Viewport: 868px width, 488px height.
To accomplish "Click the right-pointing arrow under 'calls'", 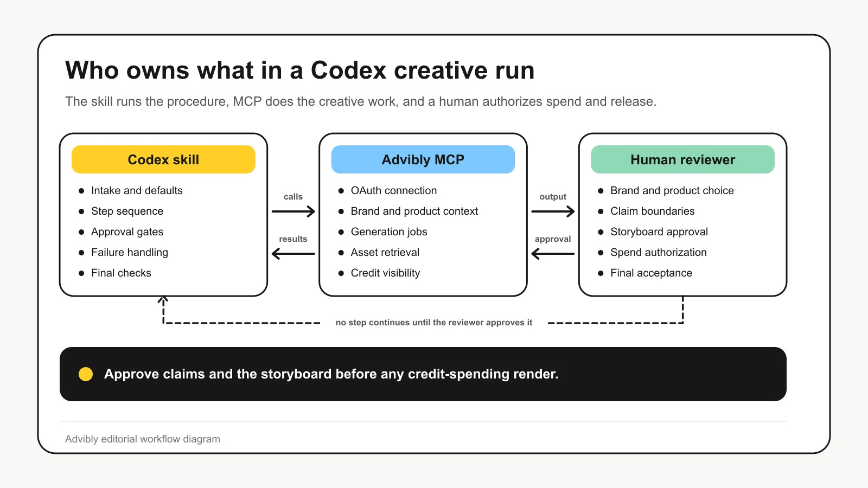I will pos(293,211).
